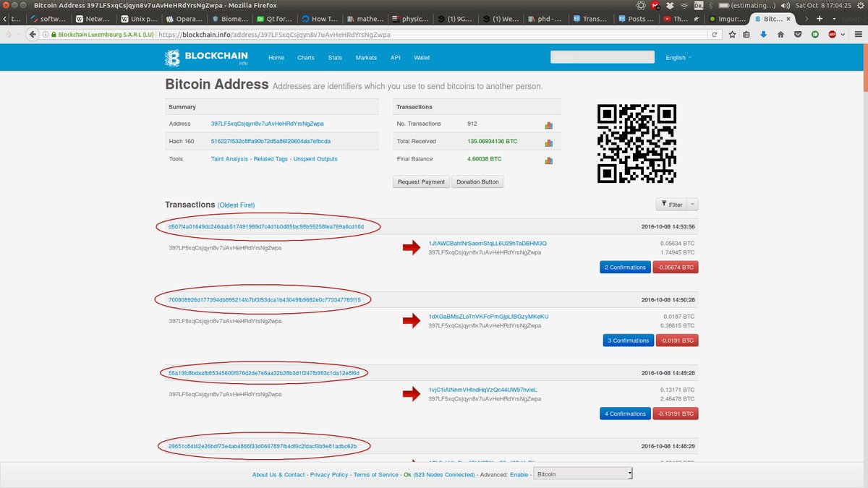
Task: Click the Advanced Enable footer link
Action: pyautogui.click(x=519, y=475)
